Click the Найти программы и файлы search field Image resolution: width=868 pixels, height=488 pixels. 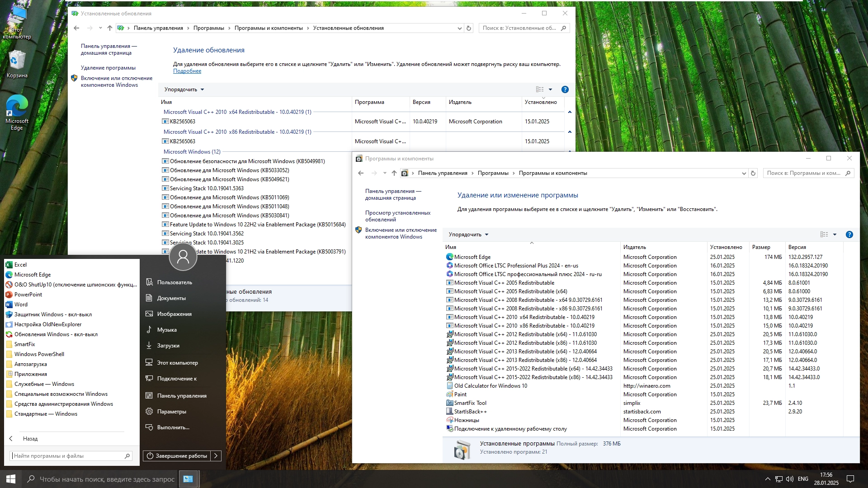[x=68, y=456]
